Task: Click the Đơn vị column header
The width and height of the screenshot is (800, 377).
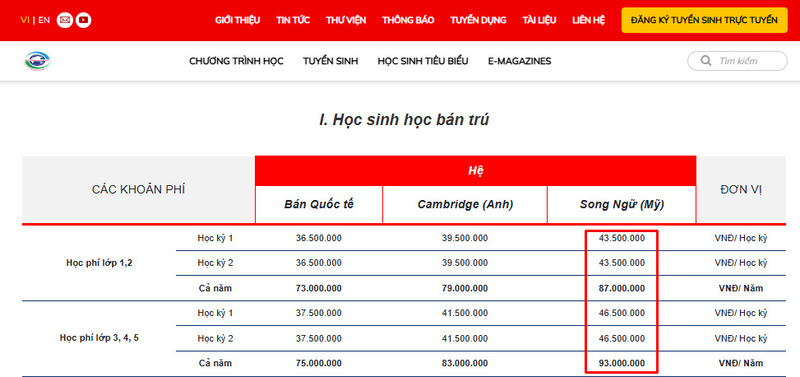Action: pos(741,190)
